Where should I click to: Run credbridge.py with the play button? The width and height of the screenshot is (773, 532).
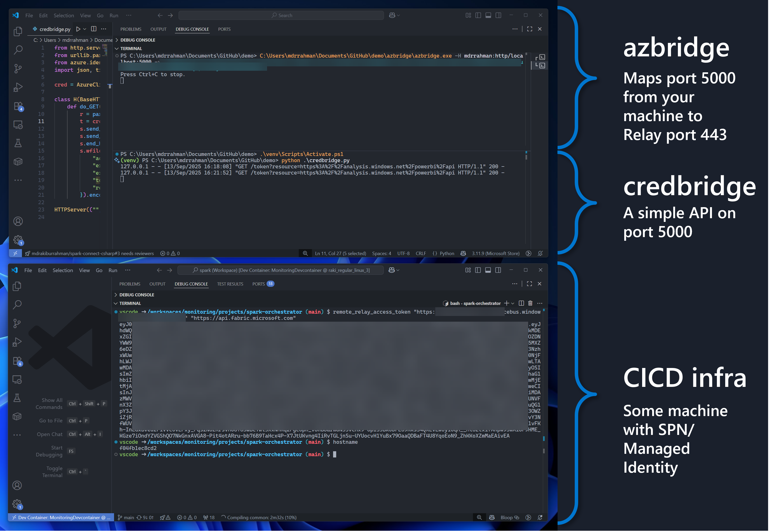point(79,29)
